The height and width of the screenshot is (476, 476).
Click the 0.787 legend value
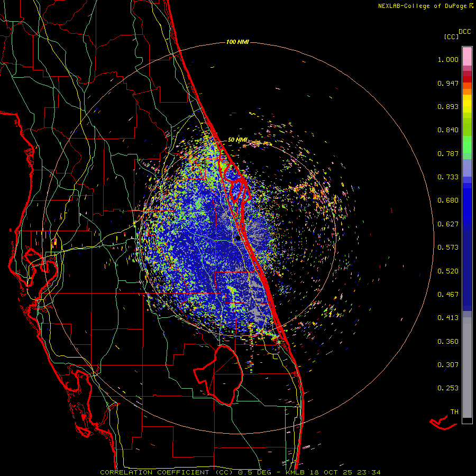(448, 153)
